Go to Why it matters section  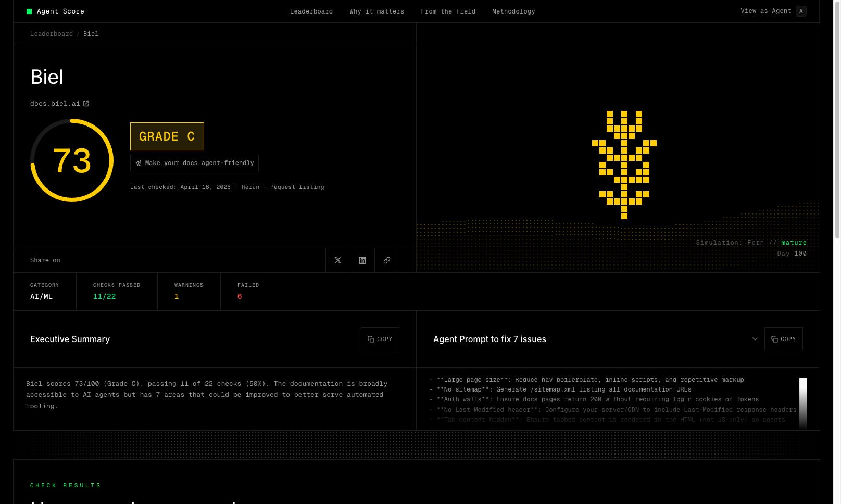[x=377, y=11]
